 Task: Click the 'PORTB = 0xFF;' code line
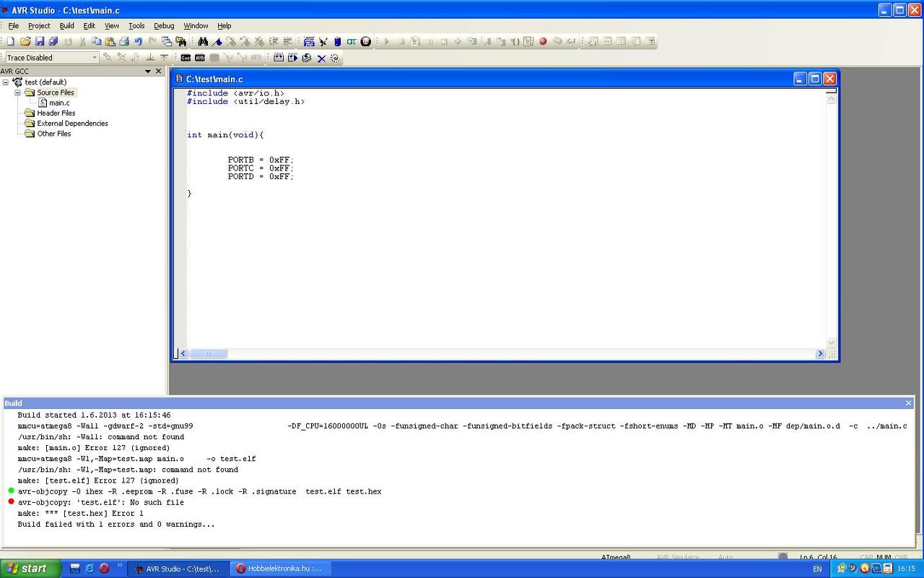click(x=261, y=160)
